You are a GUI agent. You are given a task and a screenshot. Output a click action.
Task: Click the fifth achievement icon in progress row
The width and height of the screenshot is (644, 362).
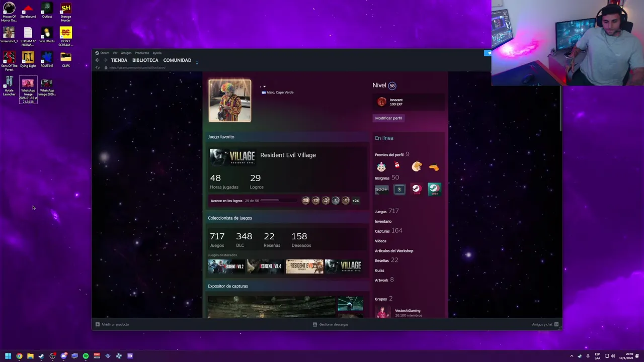tap(346, 201)
